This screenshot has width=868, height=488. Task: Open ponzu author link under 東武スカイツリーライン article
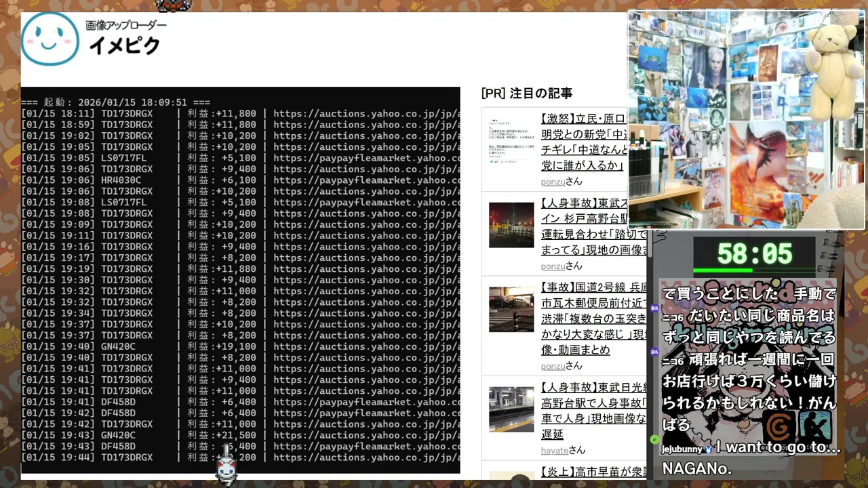click(x=553, y=266)
